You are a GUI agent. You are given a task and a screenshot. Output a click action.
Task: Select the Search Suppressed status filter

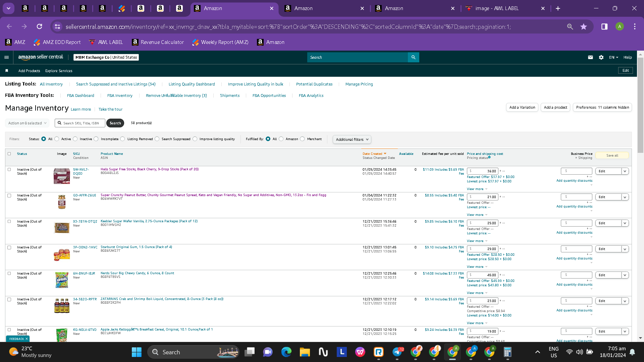[x=157, y=139]
